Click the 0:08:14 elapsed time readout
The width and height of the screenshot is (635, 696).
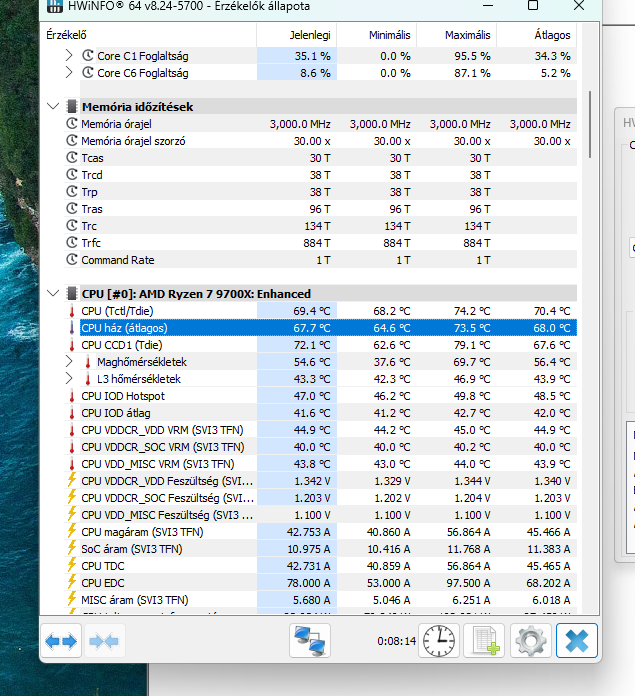[396, 641]
